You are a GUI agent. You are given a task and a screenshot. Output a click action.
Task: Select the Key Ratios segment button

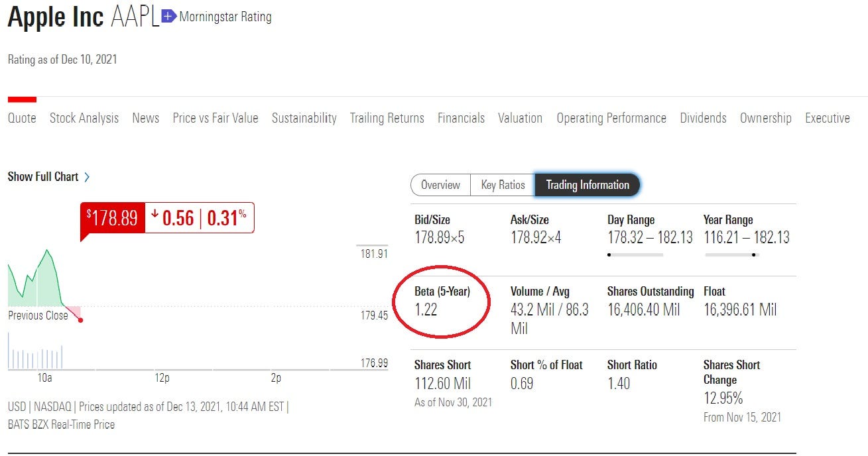503,185
